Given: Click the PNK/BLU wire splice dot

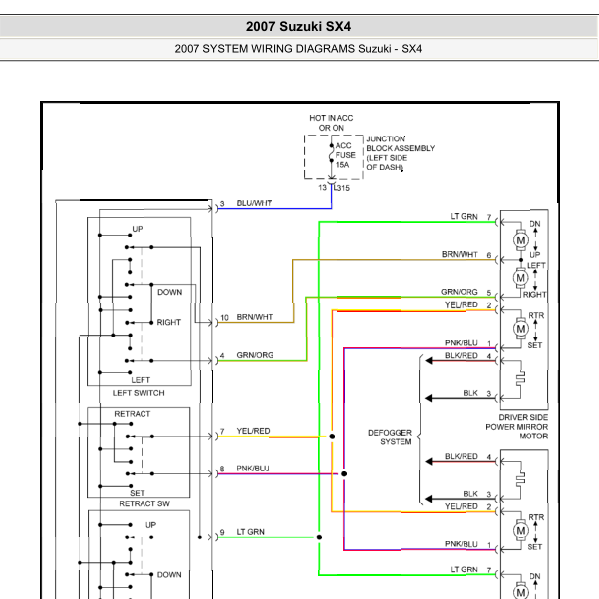Looking at the screenshot, I should [x=344, y=474].
